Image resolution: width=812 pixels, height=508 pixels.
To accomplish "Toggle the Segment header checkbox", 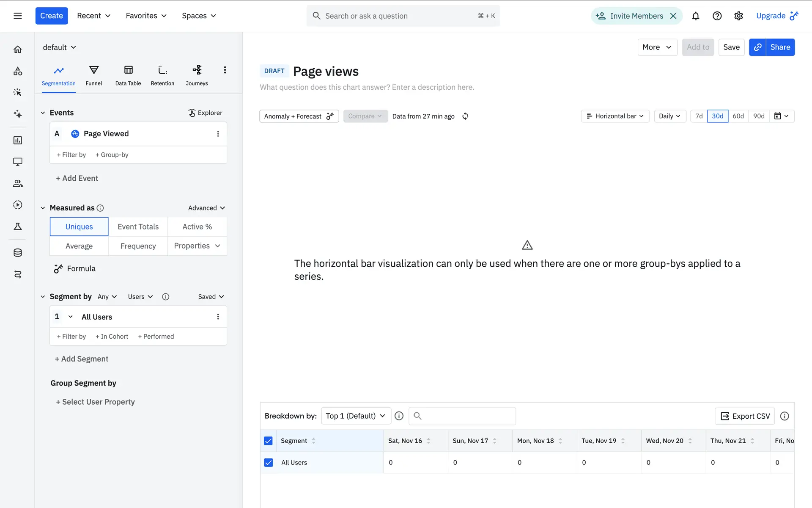I will click(x=269, y=441).
